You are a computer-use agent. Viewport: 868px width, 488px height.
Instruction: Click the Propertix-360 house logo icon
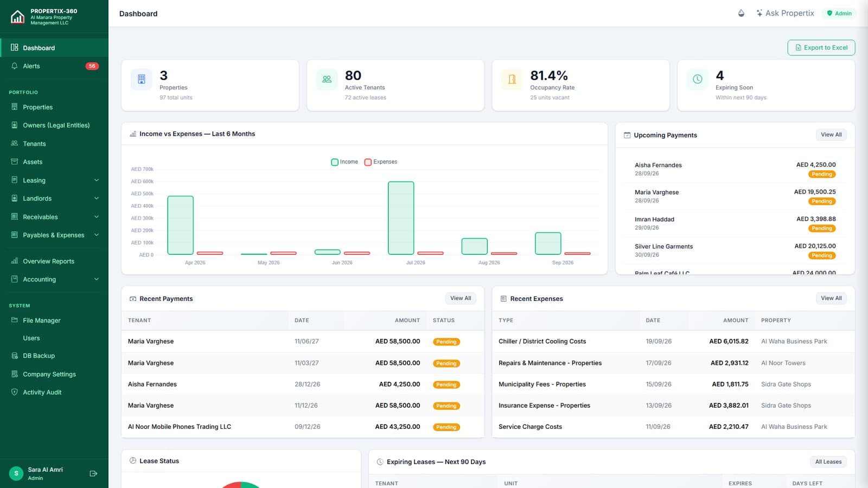[x=17, y=17]
